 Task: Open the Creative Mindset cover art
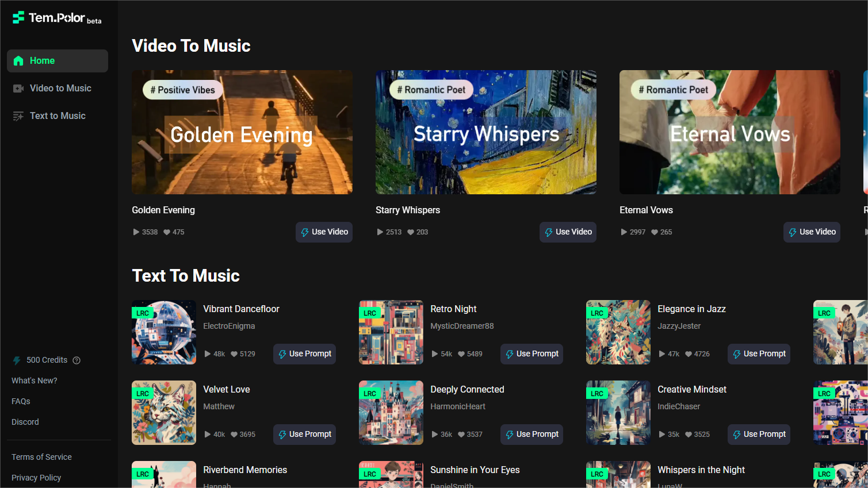tap(618, 413)
